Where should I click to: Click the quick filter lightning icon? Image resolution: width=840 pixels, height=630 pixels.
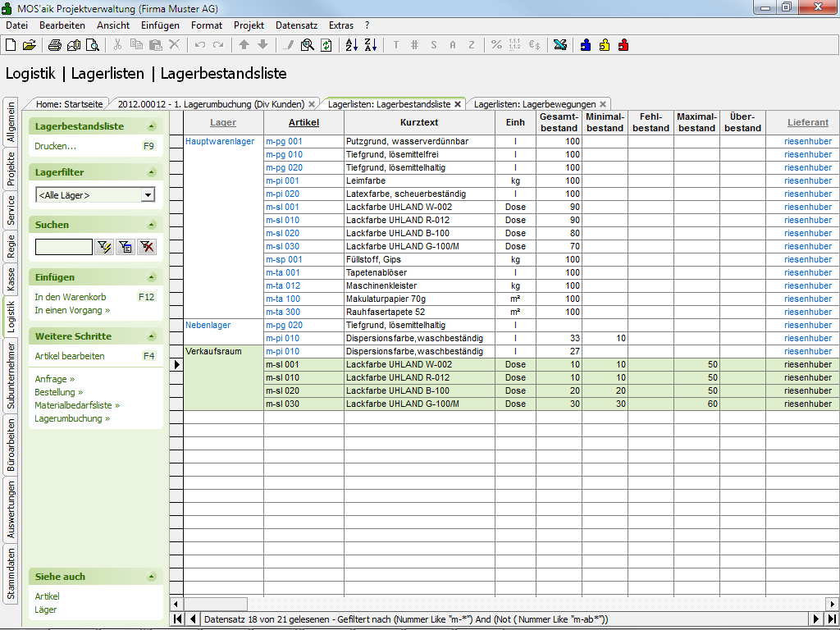103,247
